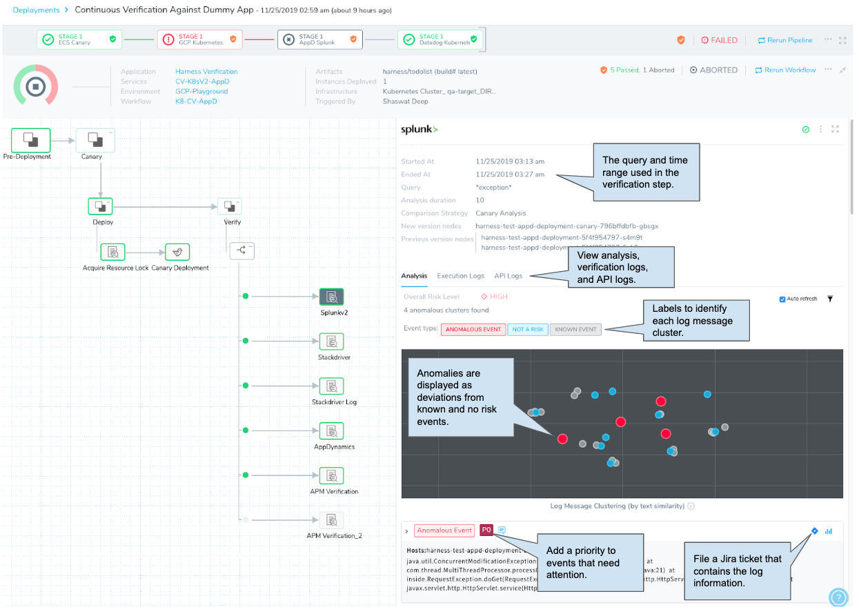Open the Harness Verification application link
The image size is (859, 616).
click(206, 72)
